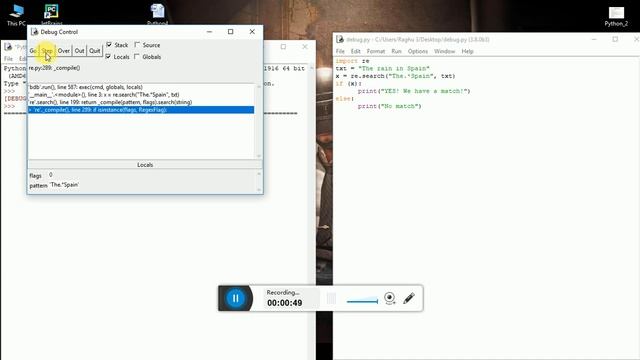This screenshot has height=360, width=640.
Task: Minimize the debug.py editor window
Action: click(594, 39)
